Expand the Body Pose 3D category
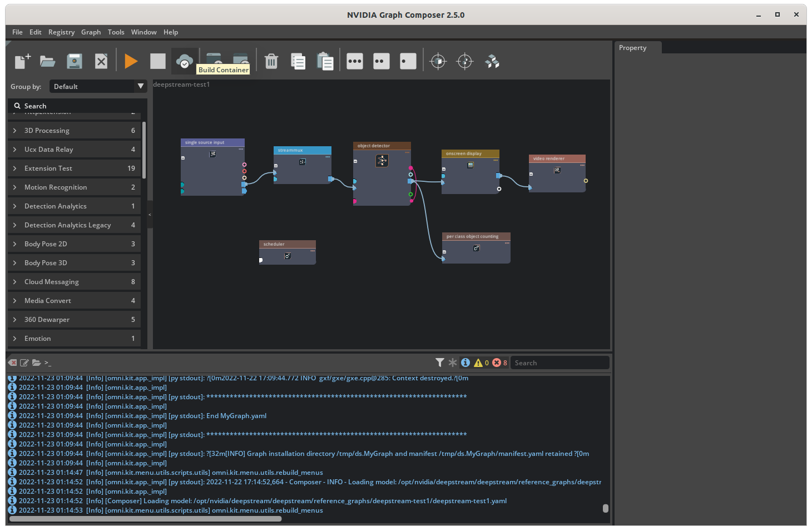 click(74, 263)
